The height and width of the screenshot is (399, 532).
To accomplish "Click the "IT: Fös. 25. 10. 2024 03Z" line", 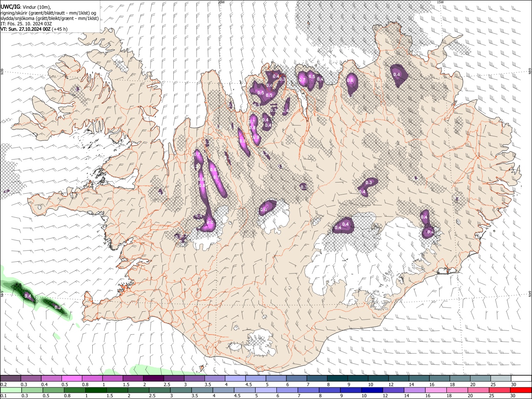I will tap(26, 24).
